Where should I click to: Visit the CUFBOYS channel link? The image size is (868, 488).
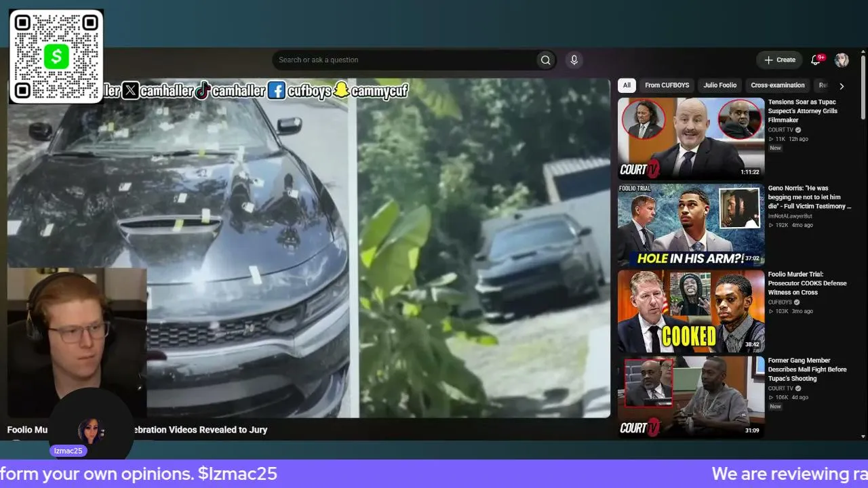coord(780,302)
